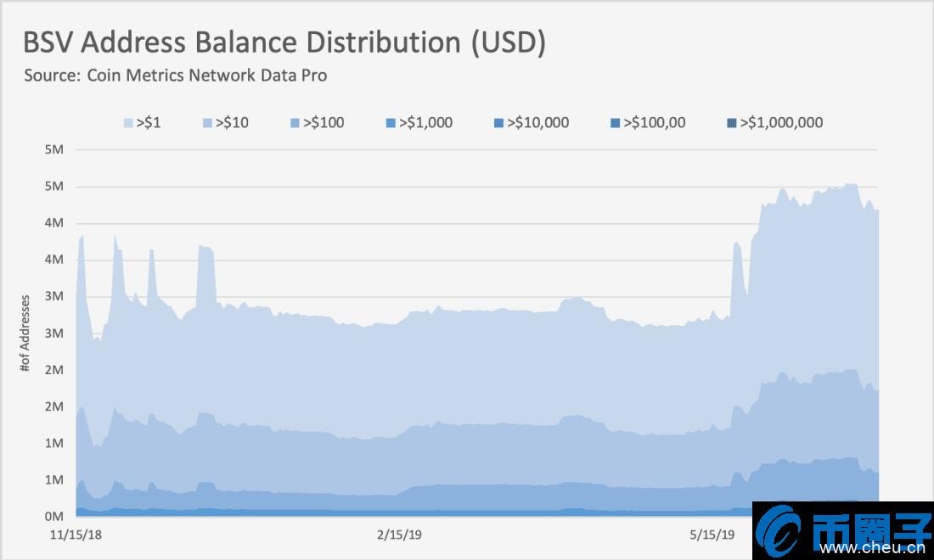Click the chart title BSV Address Balance Distribution
The image size is (934, 560).
tap(284, 43)
